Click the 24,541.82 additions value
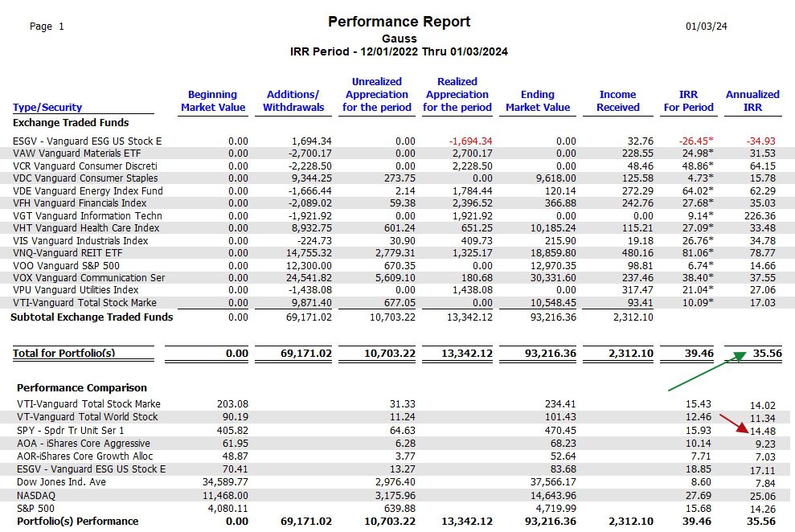The height and width of the screenshot is (532, 795). pyautogui.click(x=309, y=278)
